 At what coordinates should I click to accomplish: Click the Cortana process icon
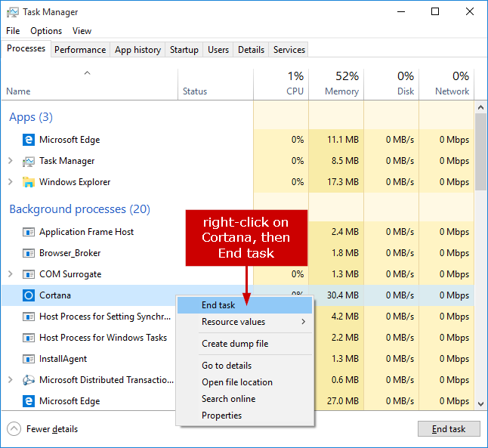click(29, 295)
